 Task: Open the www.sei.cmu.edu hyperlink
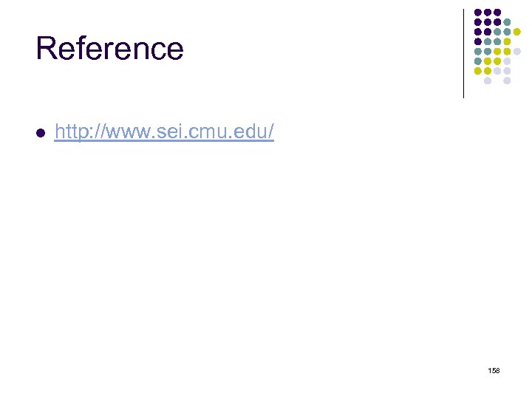click(x=164, y=133)
